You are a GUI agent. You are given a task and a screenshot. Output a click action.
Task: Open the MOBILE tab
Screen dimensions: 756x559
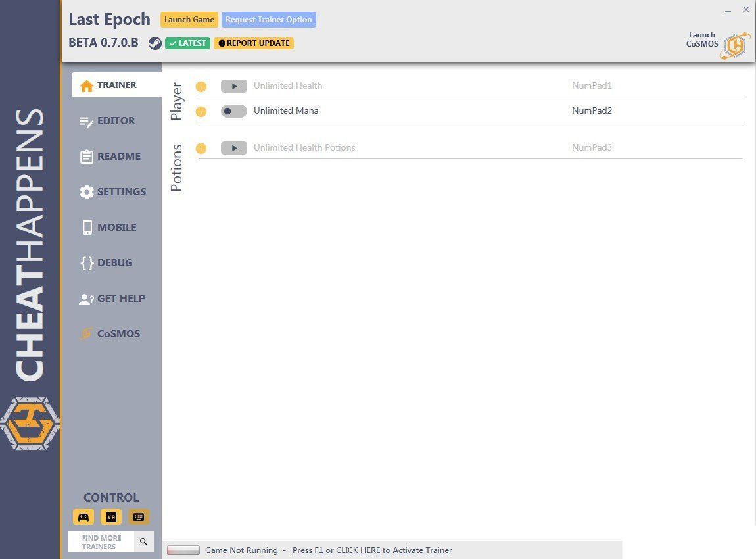pos(116,227)
